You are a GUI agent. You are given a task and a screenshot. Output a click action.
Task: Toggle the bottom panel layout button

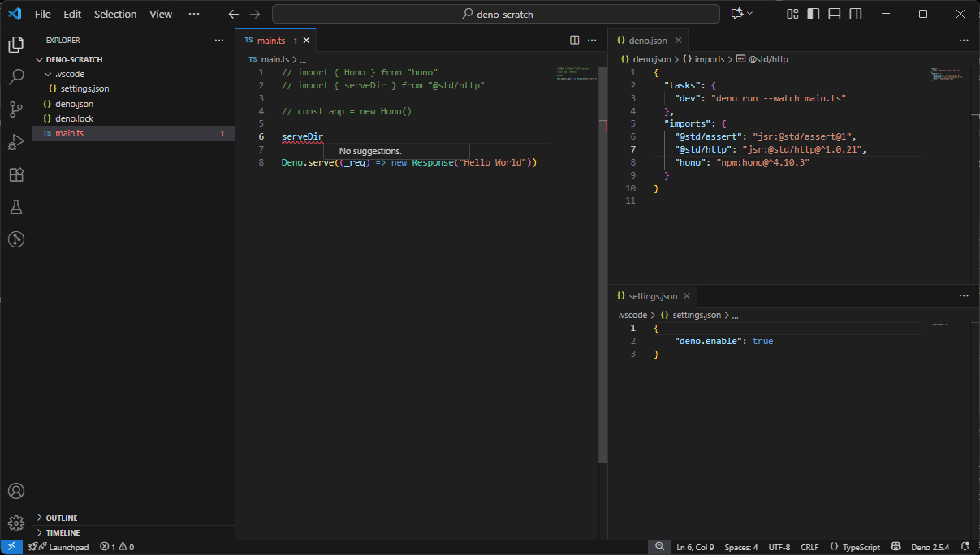[835, 14]
